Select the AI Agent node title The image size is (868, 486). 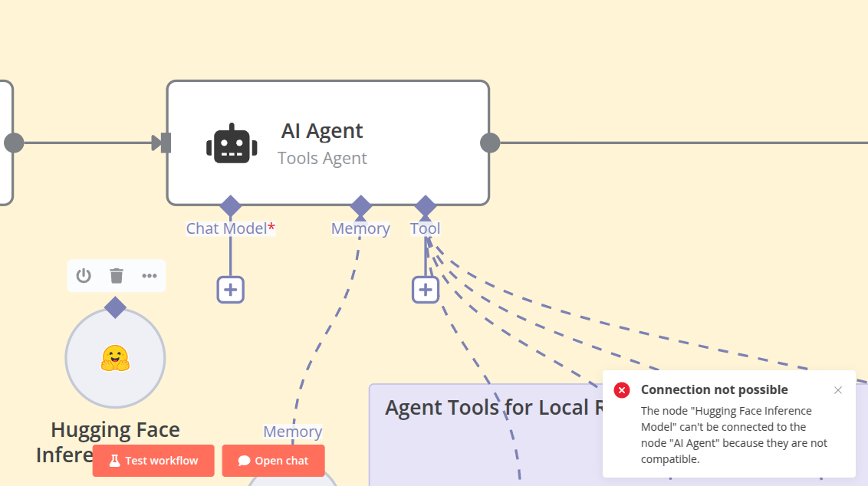pos(321,131)
